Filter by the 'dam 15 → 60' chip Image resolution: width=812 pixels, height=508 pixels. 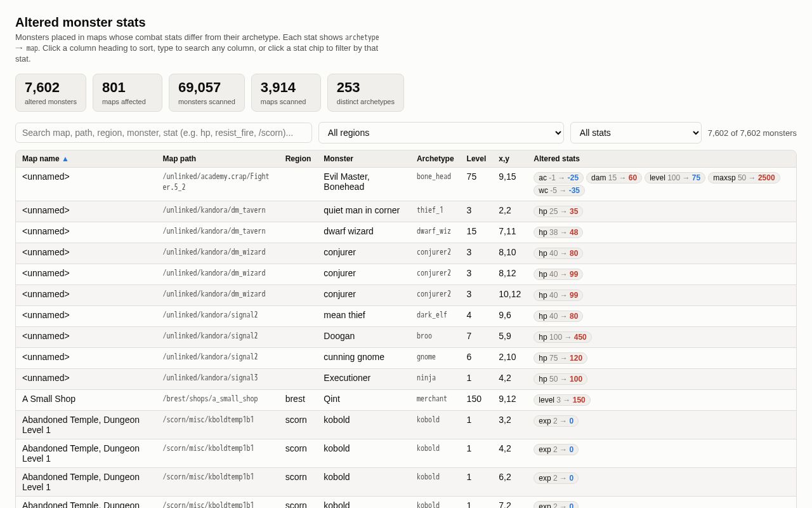tap(614, 178)
